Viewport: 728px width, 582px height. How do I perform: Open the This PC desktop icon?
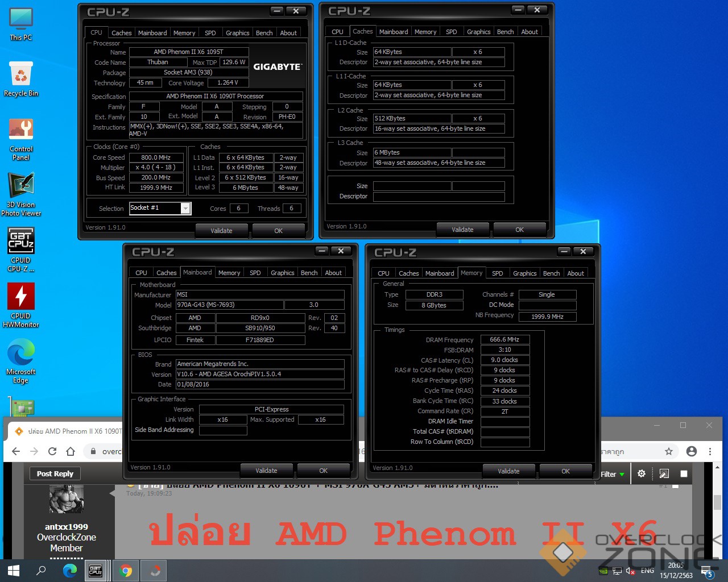[x=21, y=24]
